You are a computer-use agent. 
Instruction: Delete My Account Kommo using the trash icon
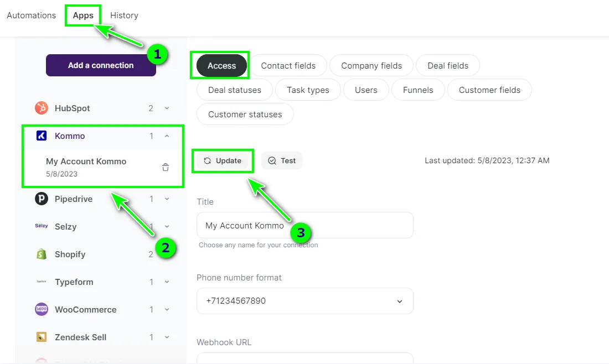pyautogui.click(x=165, y=167)
